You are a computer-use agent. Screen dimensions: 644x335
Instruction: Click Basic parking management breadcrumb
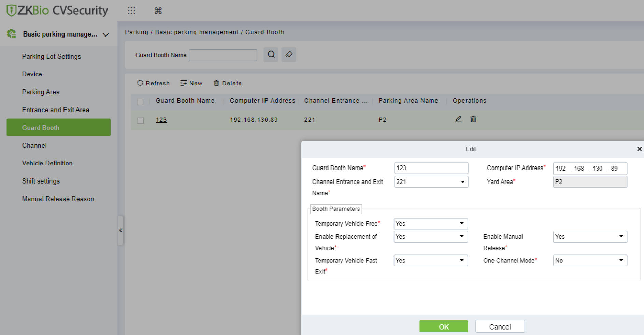(197, 32)
